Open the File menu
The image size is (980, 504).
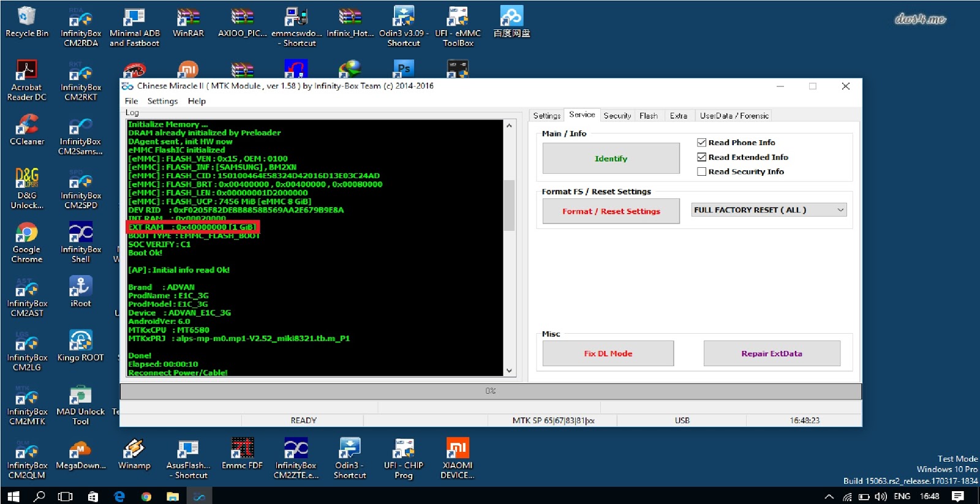tap(131, 101)
